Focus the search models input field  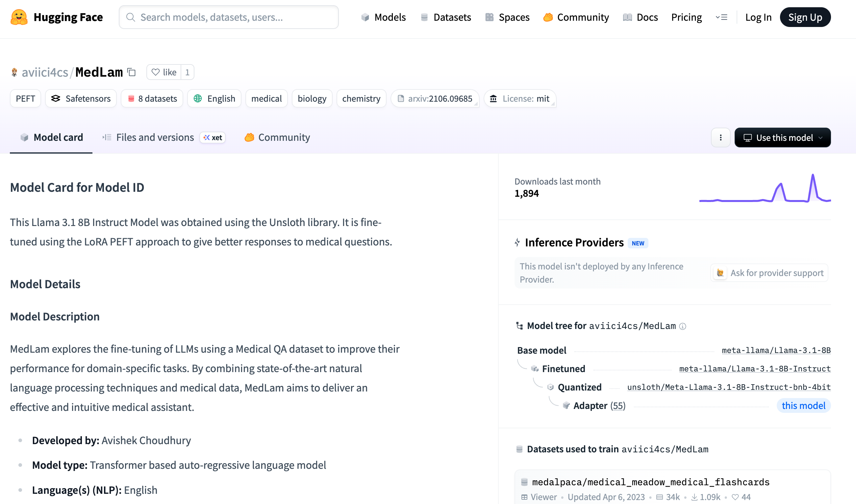point(229,17)
